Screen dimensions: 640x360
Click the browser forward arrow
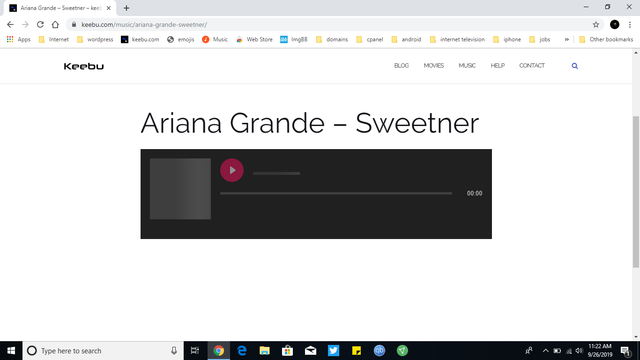[x=25, y=24]
